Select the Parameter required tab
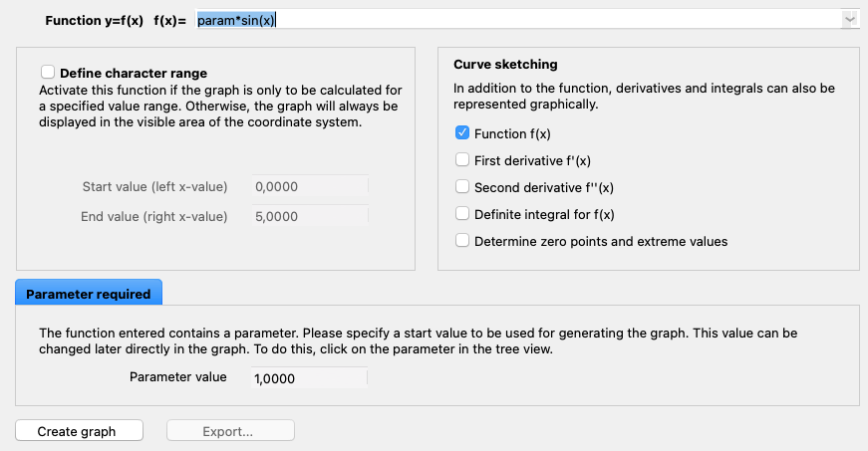This screenshot has width=868, height=451. click(x=89, y=294)
